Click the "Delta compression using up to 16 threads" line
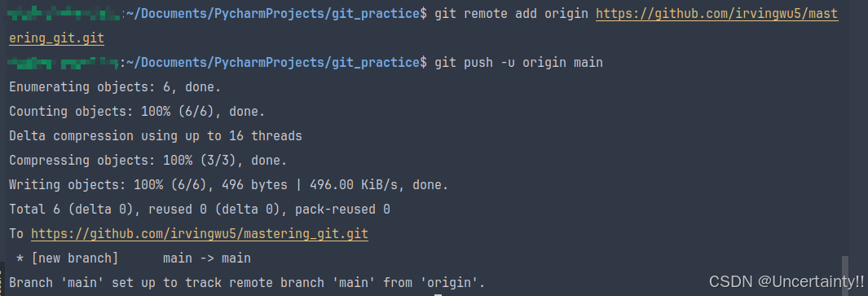 [156, 136]
